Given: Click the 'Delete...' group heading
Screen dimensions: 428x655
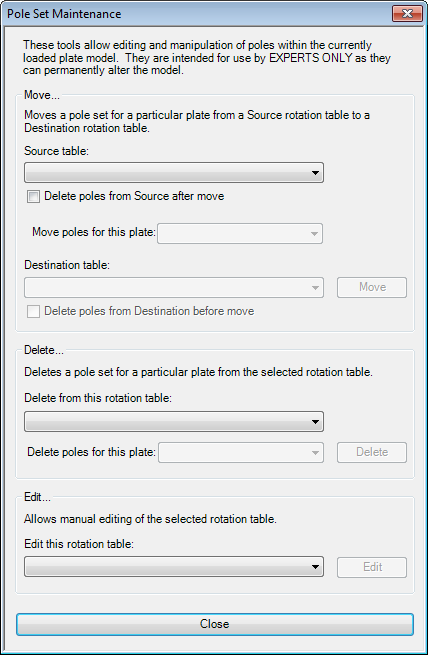Looking at the screenshot, I should (x=44, y=350).
